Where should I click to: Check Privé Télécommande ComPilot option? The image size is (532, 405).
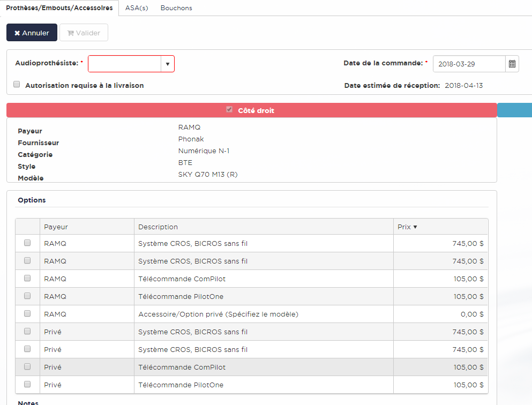pyautogui.click(x=27, y=367)
